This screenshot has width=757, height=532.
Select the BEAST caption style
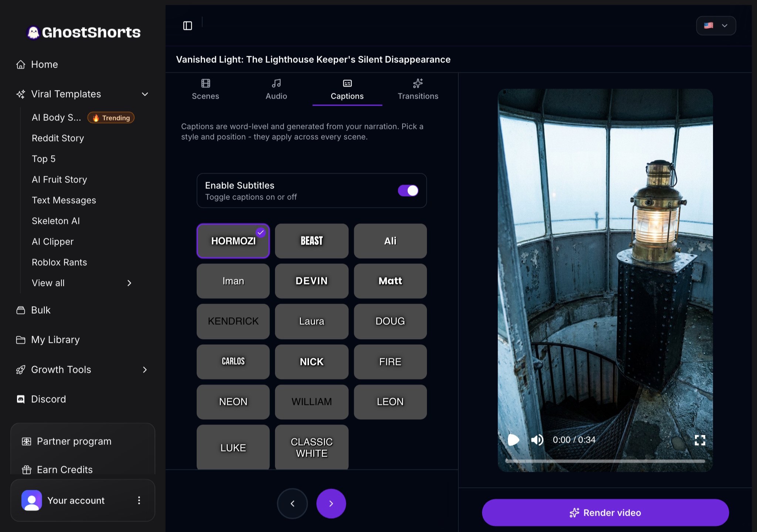click(x=312, y=241)
